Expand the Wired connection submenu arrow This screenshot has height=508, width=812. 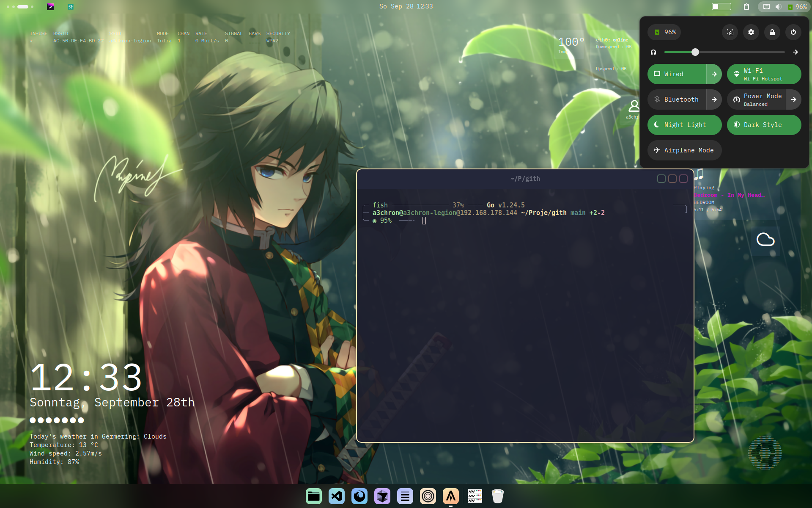pos(714,74)
